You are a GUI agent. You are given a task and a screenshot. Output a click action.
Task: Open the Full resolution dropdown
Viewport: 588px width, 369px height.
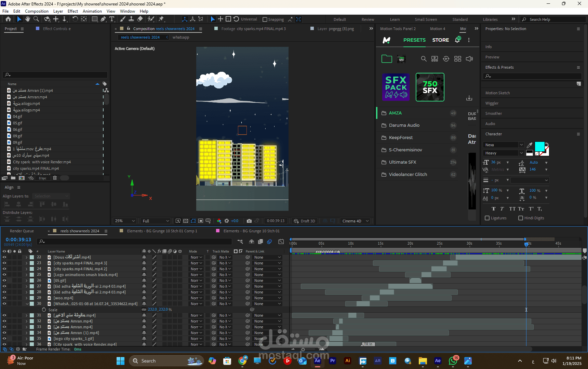(156, 221)
